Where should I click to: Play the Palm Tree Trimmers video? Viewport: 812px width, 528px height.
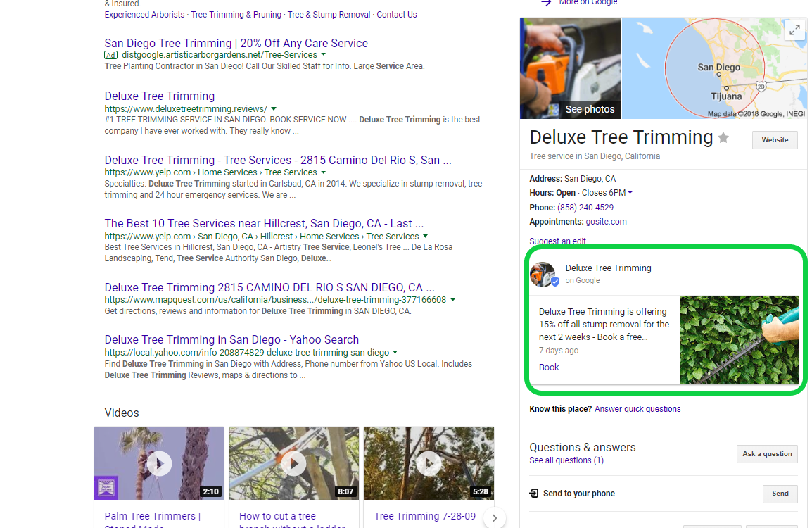(x=159, y=463)
